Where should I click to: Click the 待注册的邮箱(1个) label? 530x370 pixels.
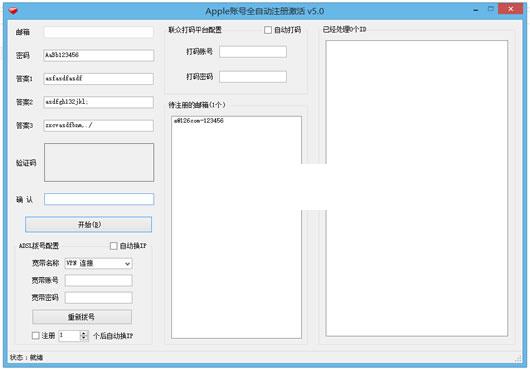point(197,105)
